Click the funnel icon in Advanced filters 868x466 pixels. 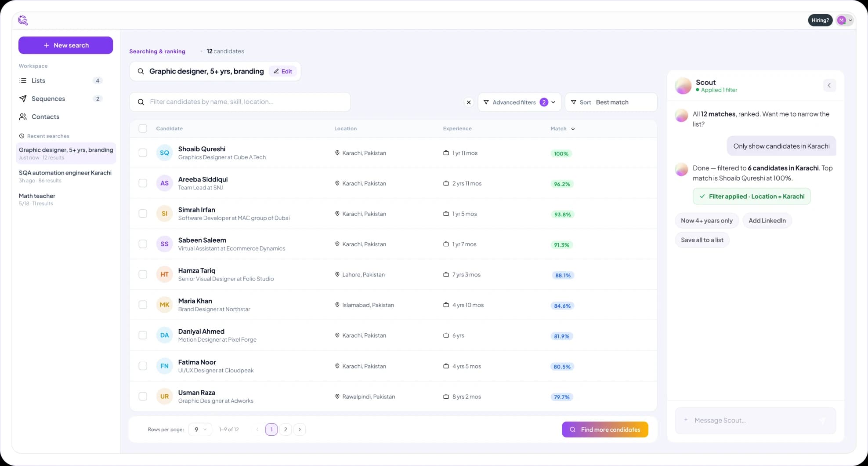pos(486,102)
